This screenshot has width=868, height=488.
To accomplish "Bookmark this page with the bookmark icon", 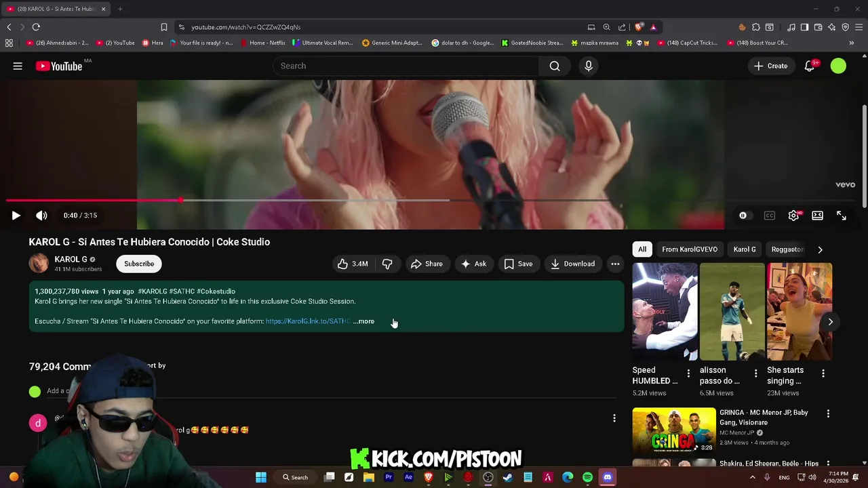I will [x=163, y=27].
